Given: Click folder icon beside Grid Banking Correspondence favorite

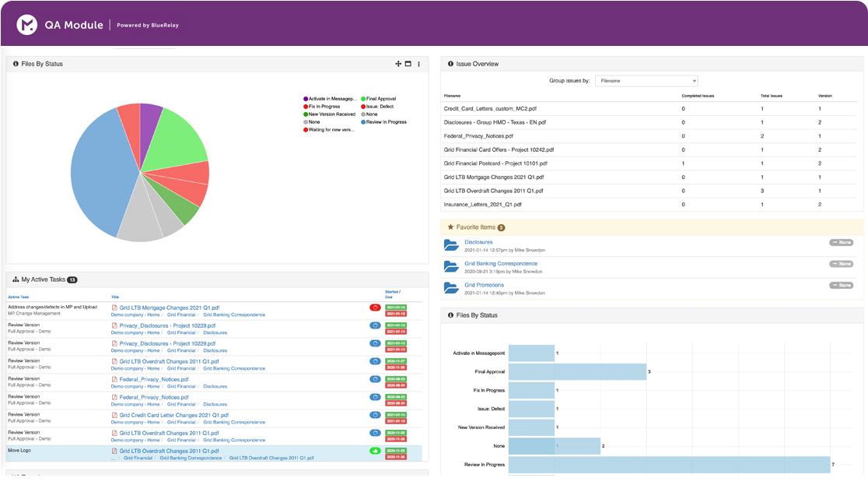Looking at the screenshot, I should tap(451, 267).
